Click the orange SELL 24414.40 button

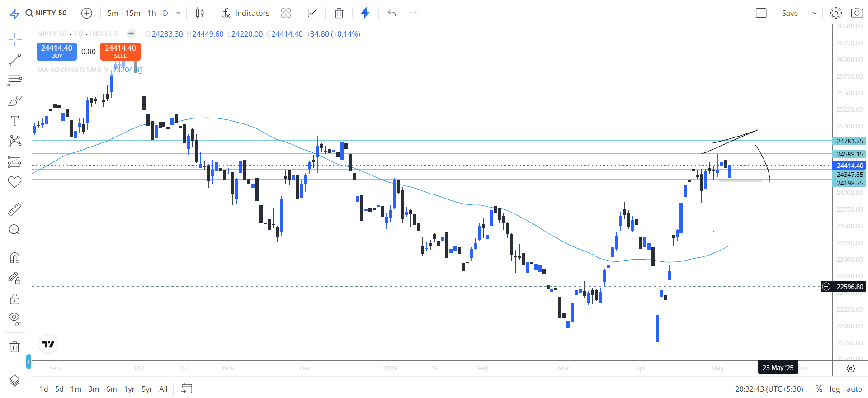120,51
